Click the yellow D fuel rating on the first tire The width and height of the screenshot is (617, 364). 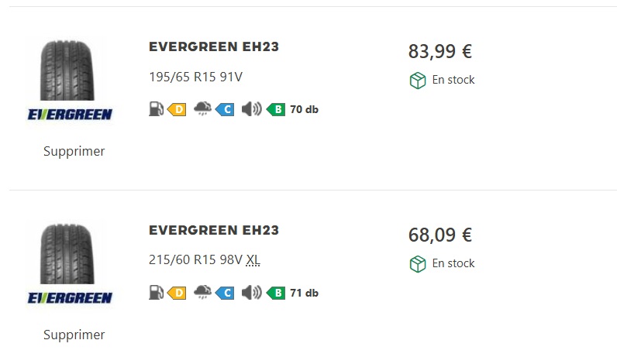pyautogui.click(x=178, y=109)
